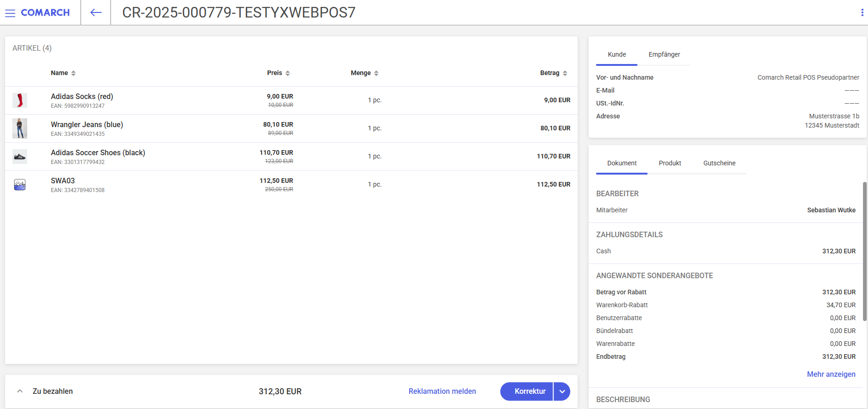
Task: Click the BESCHREIBUNG section heading
Action: pyautogui.click(x=623, y=399)
